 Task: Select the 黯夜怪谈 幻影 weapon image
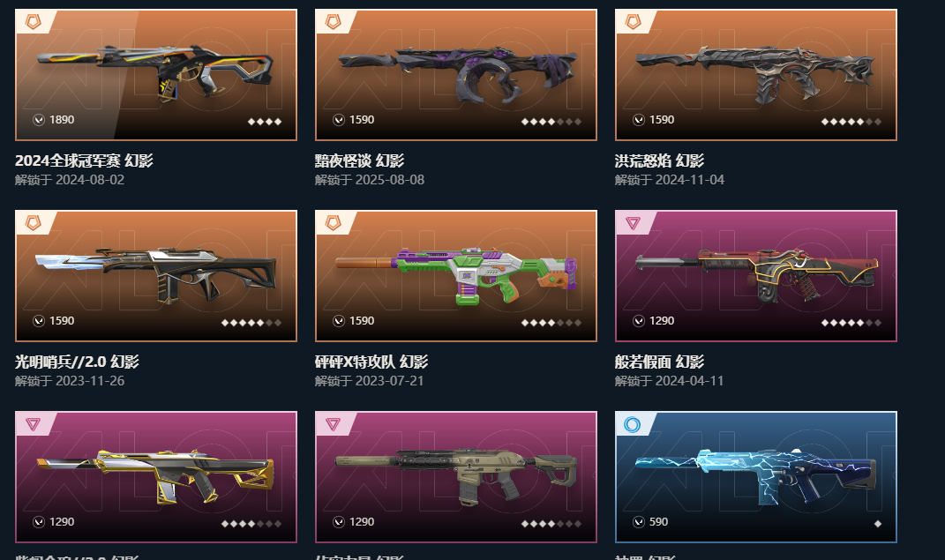458,73
